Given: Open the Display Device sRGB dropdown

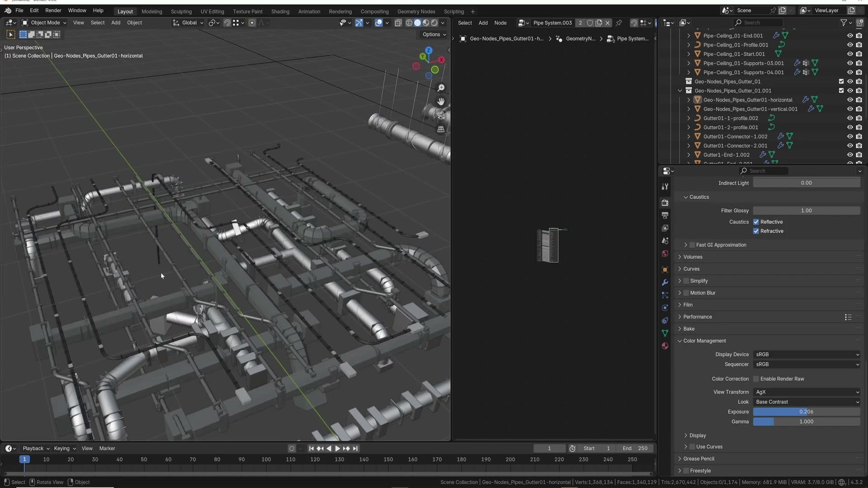Looking at the screenshot, I should [x=807, y=355].
